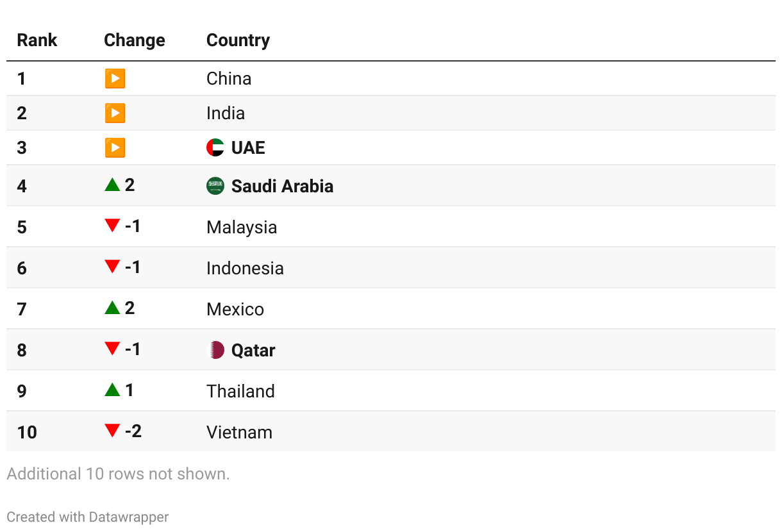Click the rank 10 cell
Viewport: 782px width, 532px height.
pyautogui.click(x=27, y=432)
